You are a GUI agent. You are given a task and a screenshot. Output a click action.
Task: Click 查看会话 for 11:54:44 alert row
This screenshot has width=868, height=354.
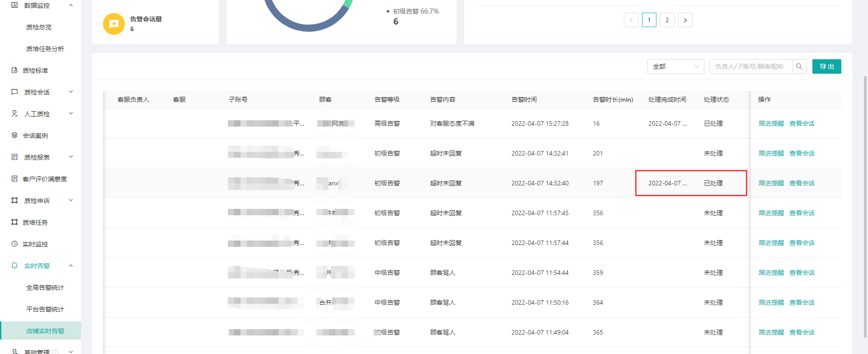[x=802, y=273]
